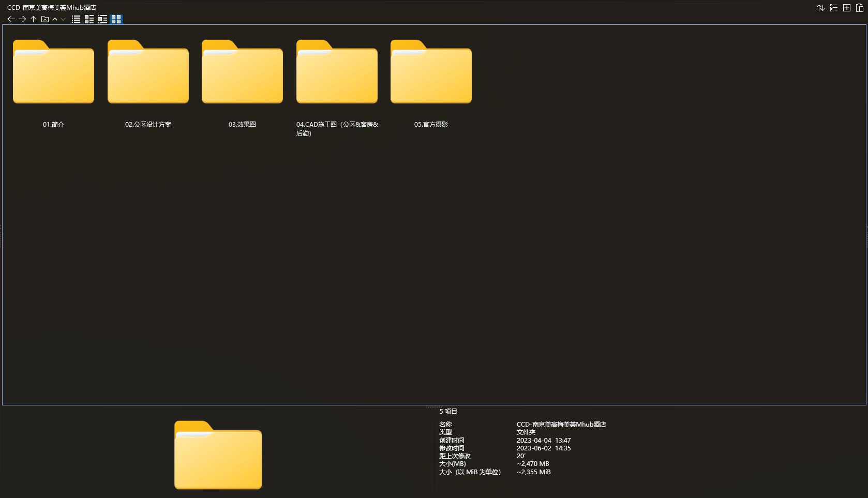Click the ~2,355 MiB size value
The height and width of the screenshot is (498, 868).
pos(533,472)
